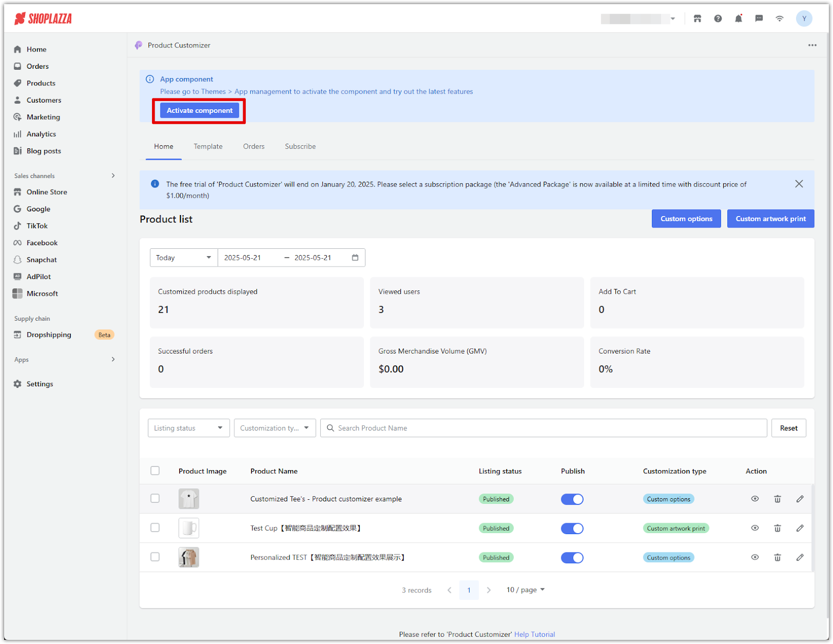Open Snapchat sales channel

click(42, 260)
